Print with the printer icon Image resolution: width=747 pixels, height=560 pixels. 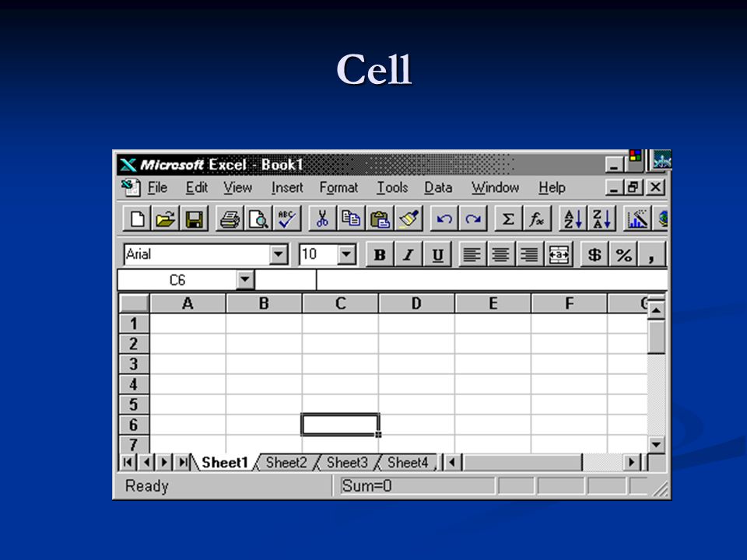[230, 219]
